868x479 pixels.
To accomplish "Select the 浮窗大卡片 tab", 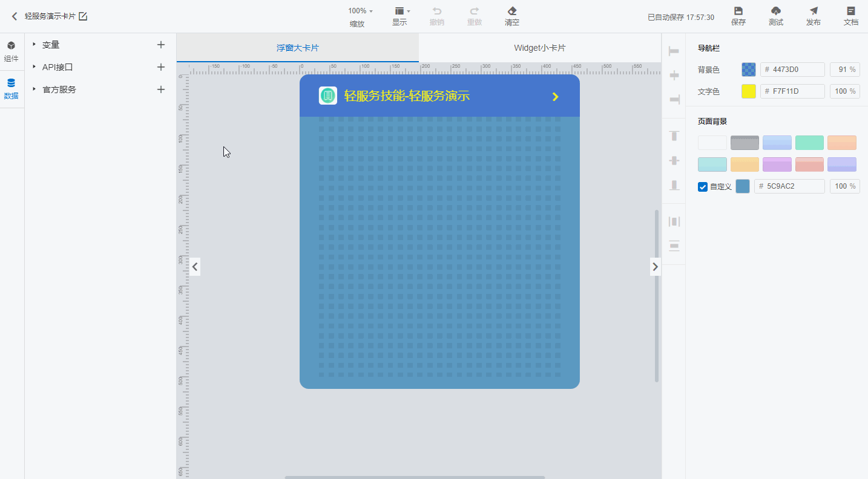I will click(297, 48).
